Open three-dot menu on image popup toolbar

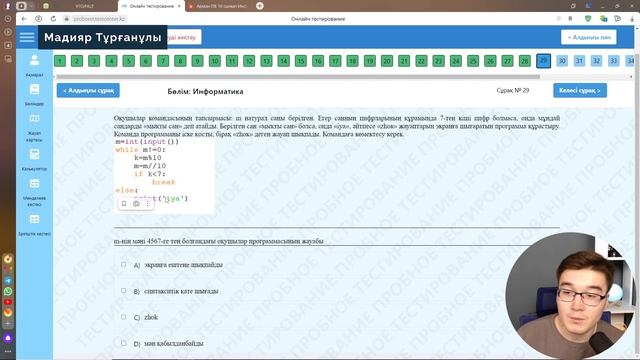pyautogui.click(x=147, y=204)
